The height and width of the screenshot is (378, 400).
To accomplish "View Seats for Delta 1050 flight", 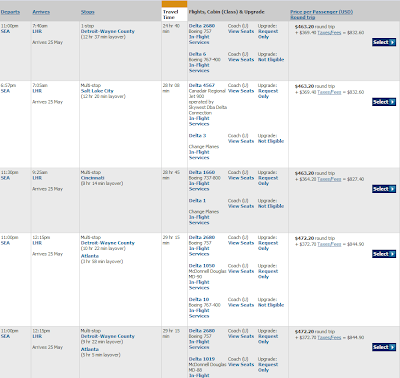I will click(x=241, y=271).
